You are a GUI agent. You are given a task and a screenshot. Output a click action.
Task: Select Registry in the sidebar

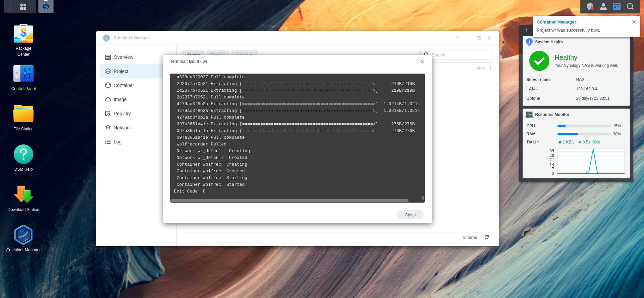click(x=122, y=114)
